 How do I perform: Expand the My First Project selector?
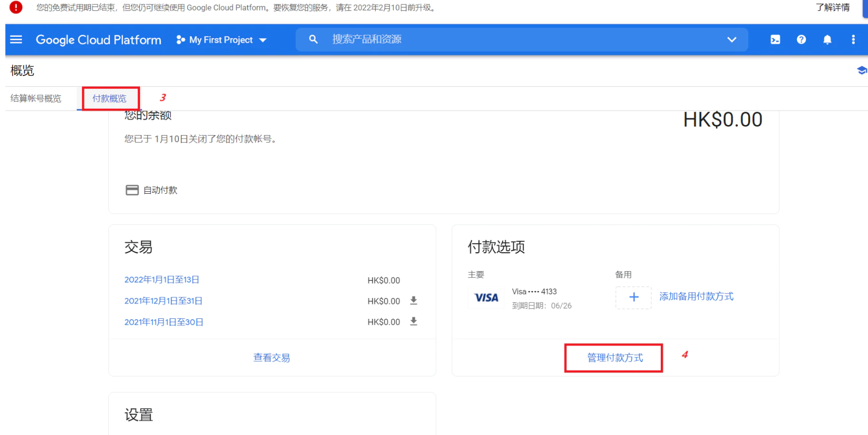222,40
